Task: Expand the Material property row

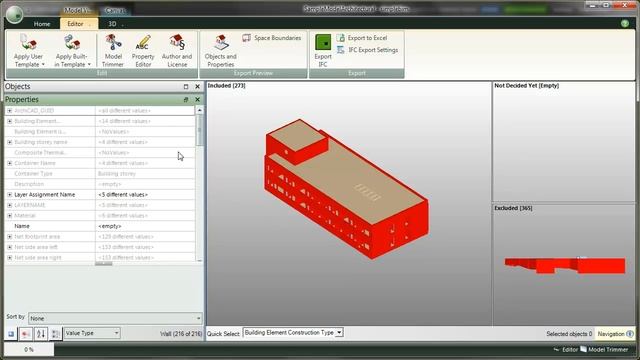Action: click(9, 216)
